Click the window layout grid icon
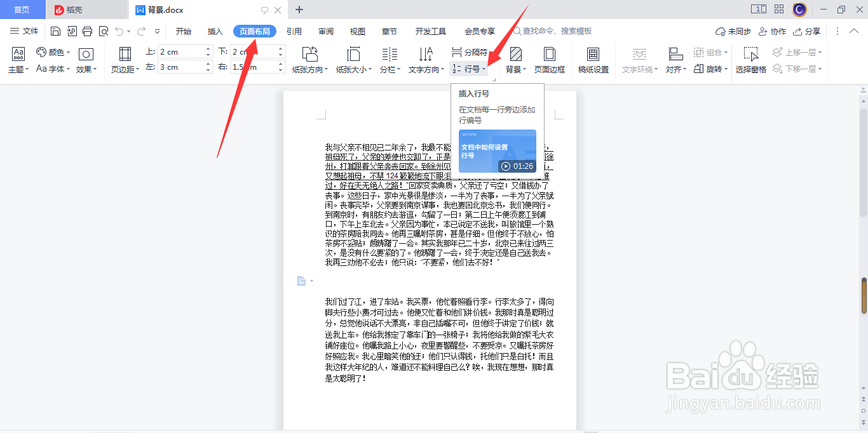868x433 pixels. coord(779,10)
